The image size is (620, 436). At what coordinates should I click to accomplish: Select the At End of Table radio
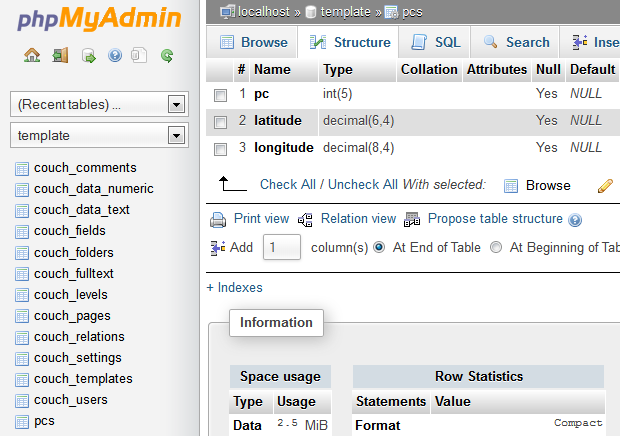[379, 247]
